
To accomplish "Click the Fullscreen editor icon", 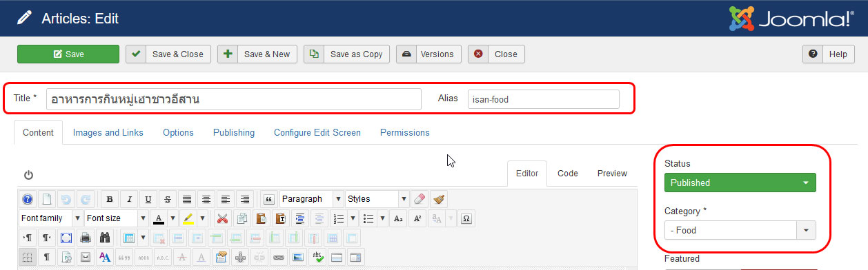I will tap(66, 238).
